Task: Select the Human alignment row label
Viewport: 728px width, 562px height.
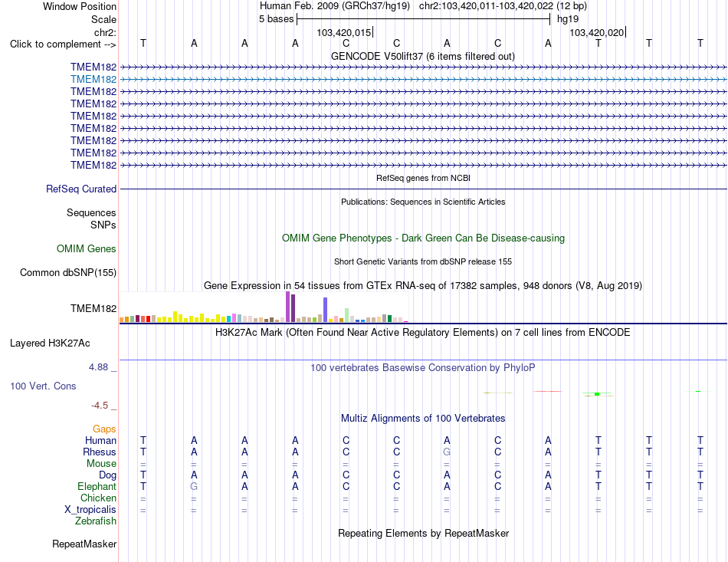Action: click(100, 441)
